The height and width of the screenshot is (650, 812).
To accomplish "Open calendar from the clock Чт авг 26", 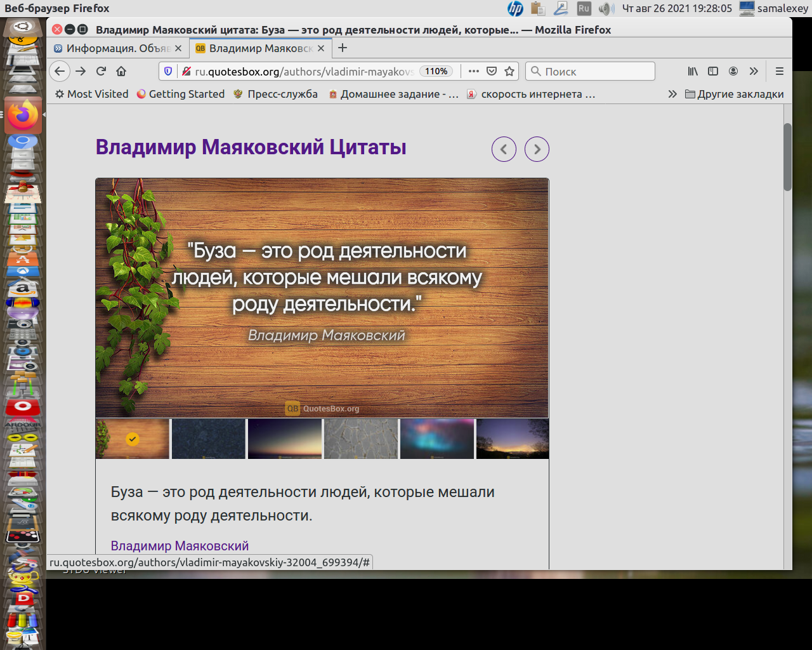I will pyautogui.click(x=677, y=8).
